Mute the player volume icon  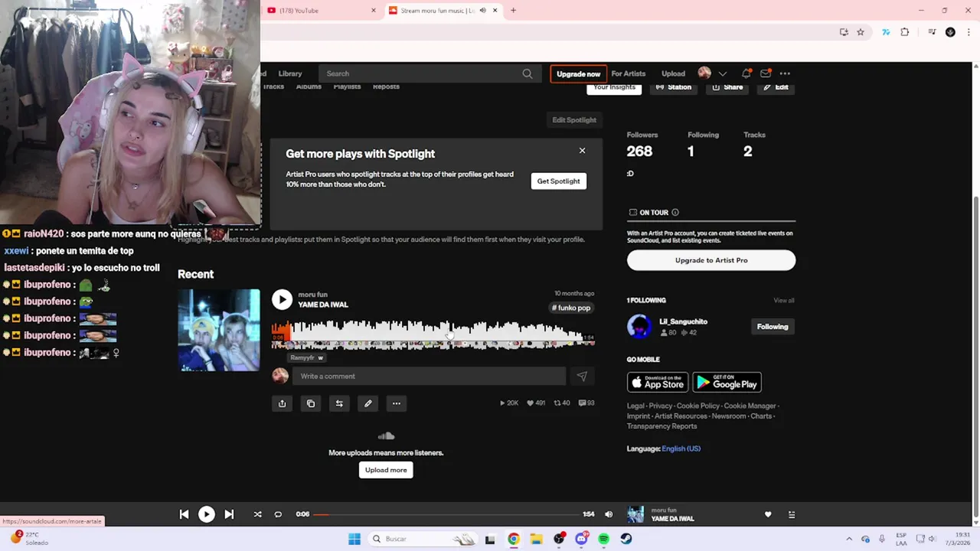coord(609,514)
